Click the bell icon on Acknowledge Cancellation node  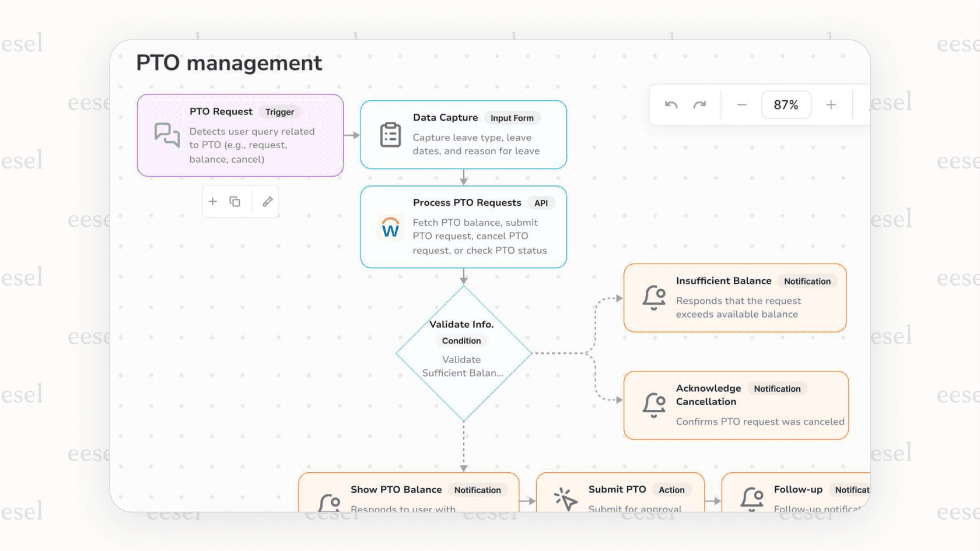point(653,403)
